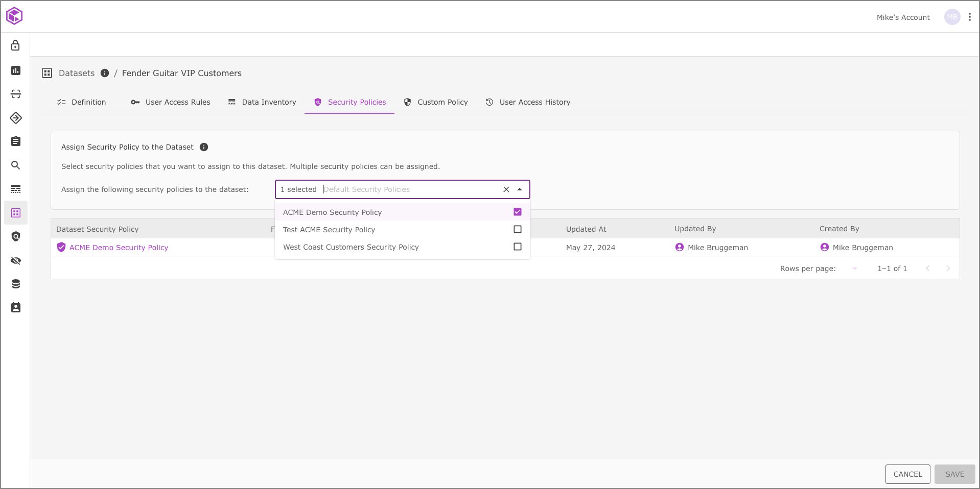Open the shield security sidebar icon
This screenshot has height=489, width=980.
click(x=16, y=236)
